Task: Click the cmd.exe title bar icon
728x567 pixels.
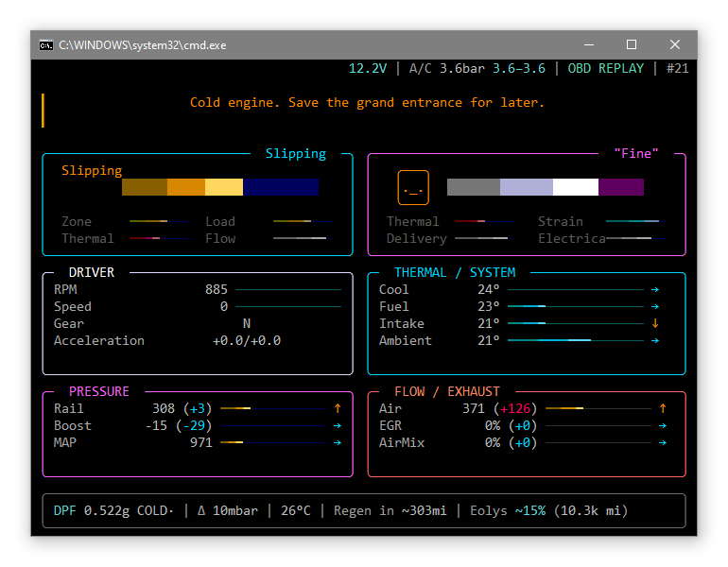Action: [46, 45]
